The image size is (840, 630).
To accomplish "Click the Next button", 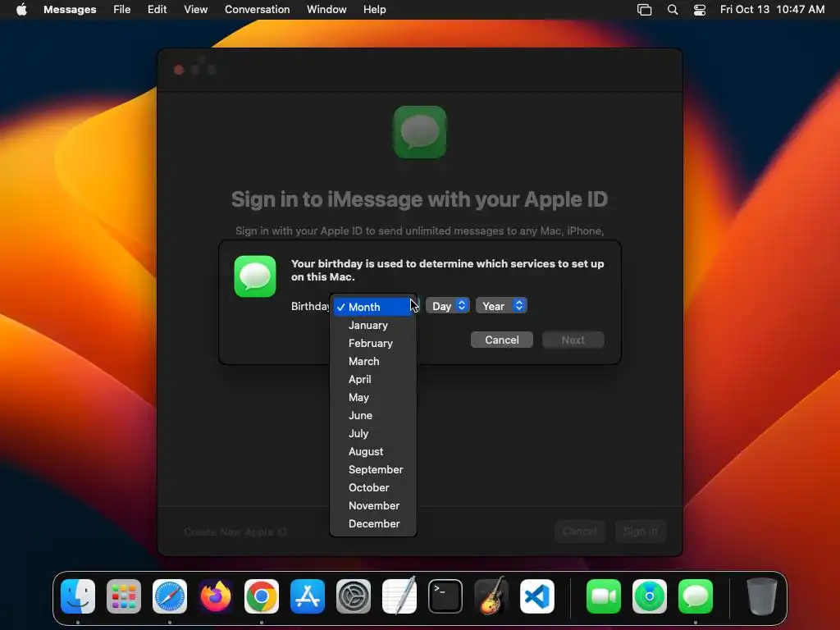I will tap(573, 340).
